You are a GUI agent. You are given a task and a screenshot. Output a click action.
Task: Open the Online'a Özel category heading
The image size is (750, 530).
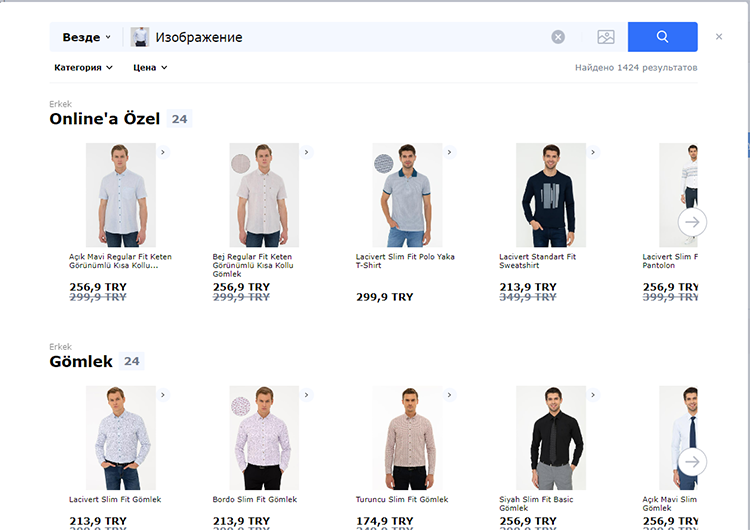(x=105, y=119)
